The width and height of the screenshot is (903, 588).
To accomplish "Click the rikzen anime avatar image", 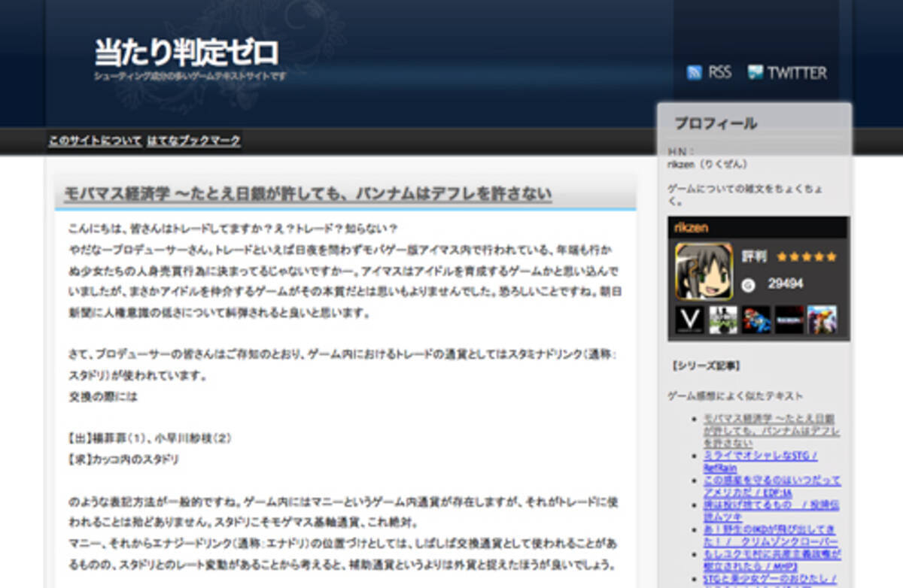I will 704,271.
